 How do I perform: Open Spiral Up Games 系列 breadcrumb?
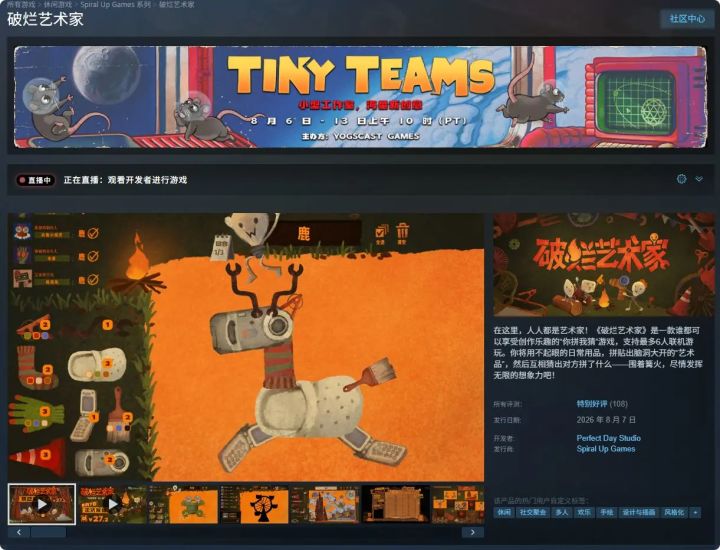point(115,5)
